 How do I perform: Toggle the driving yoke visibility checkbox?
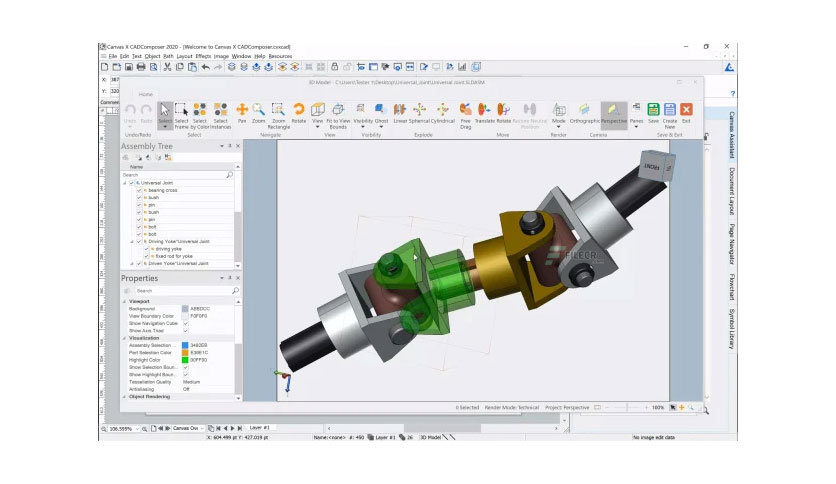pyautogui.click(x=146, y=249)
